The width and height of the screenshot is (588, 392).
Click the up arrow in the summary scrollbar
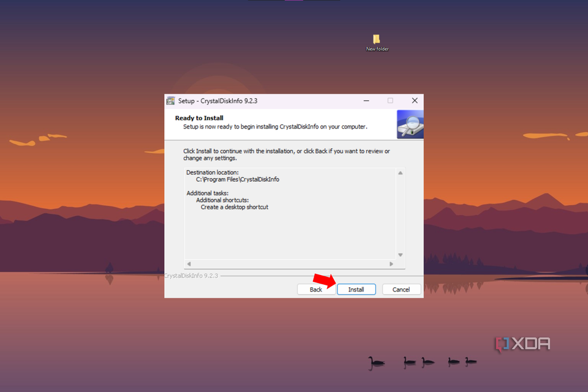point(400,173)
